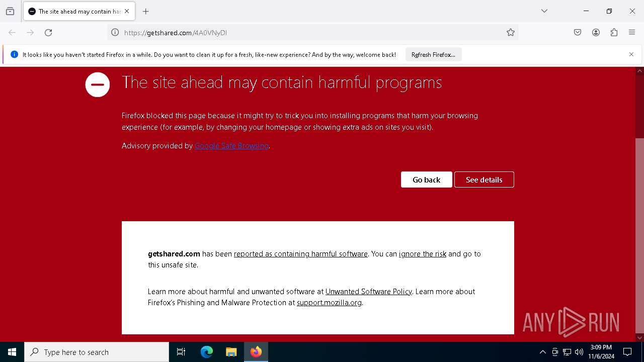The height and width of the screenshot is (362, 644).
Task: Open the network tray icon
Action: (x=567, y=352)
